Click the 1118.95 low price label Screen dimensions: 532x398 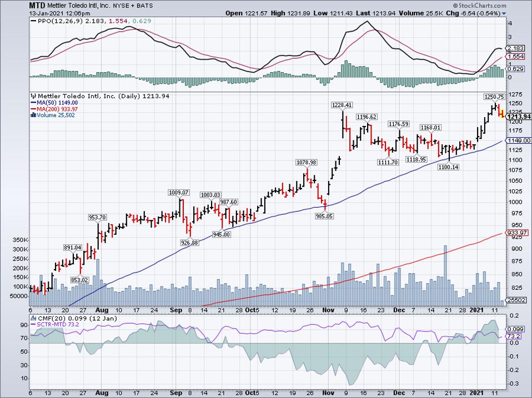[416, 159]
